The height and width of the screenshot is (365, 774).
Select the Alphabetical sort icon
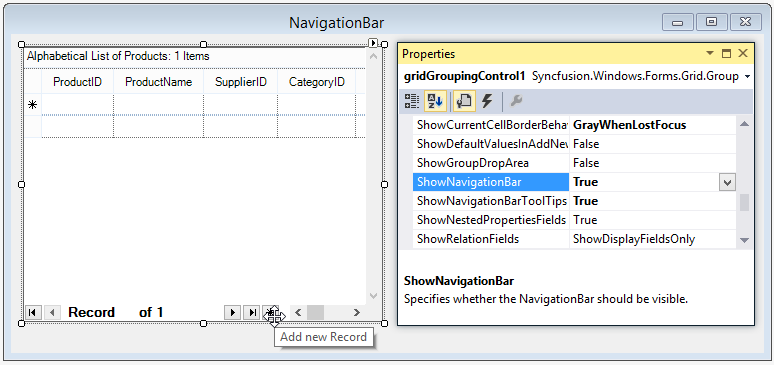[434, 101]
